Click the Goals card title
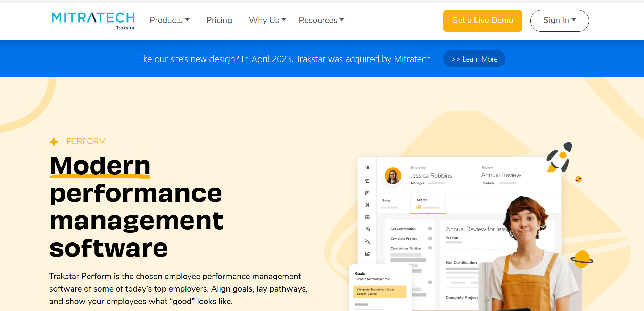 point(360,274)
